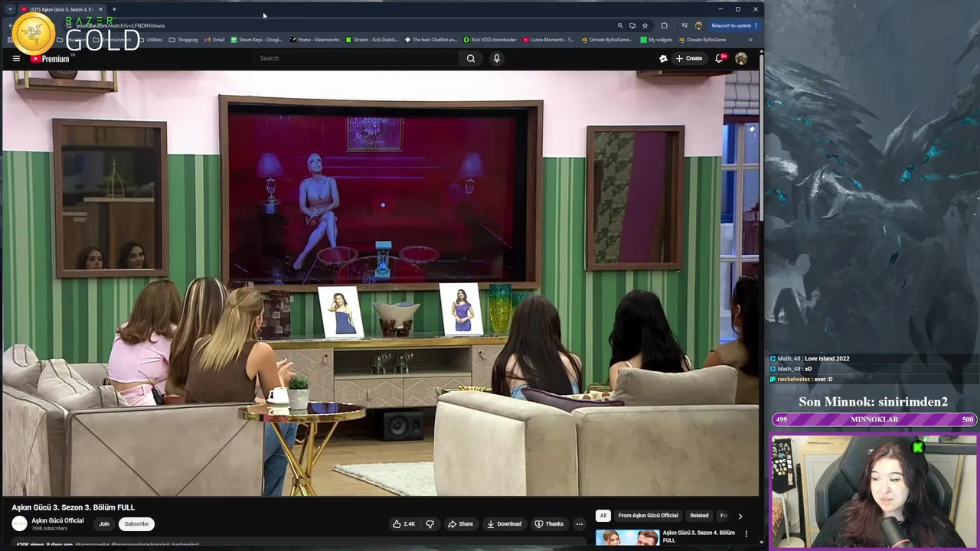Download the video
Screen dimensions: 980x551
click(504, 524)
